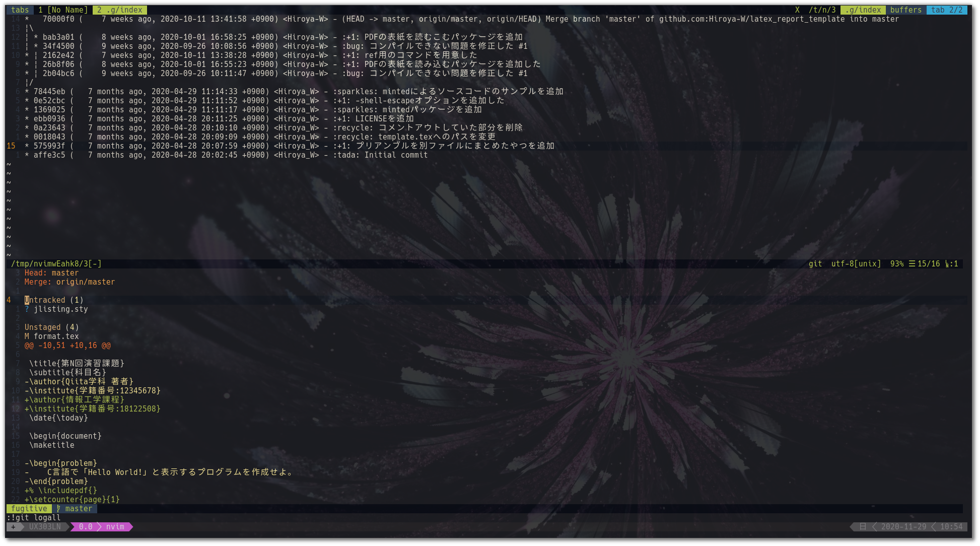Select commit ebb0936 LICENSE line
The height and width of the screenshot is (546, 980).
(x=219, y=119)
